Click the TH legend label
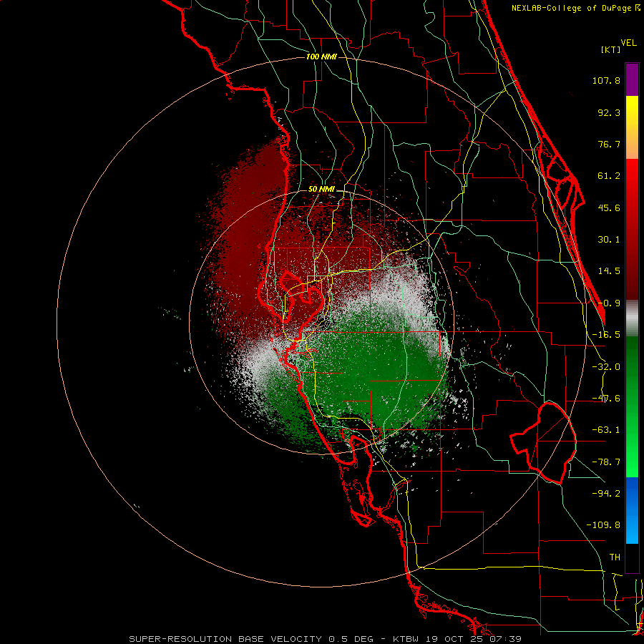The image size is (644, 644). (615, 557)
